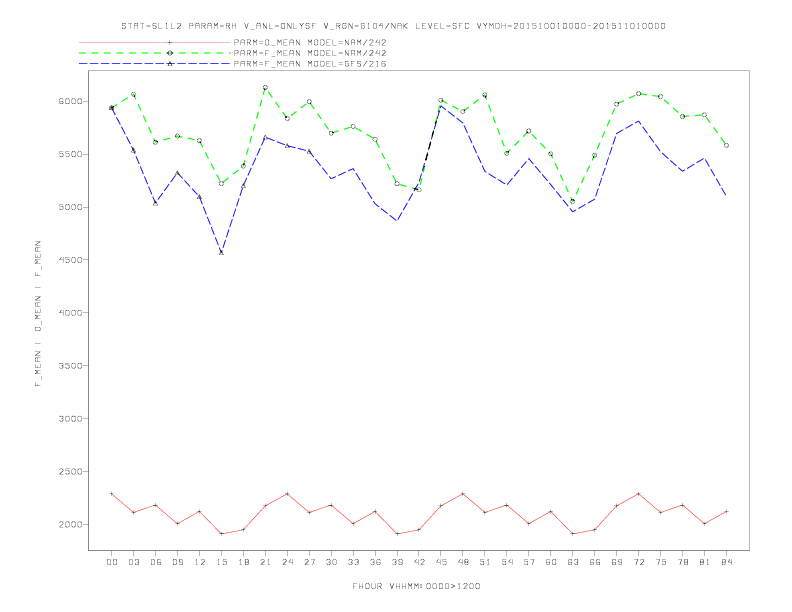The image size is (792, 612).
Task: Click the vertical y-axis title F_MEAN | O_MEAN | F_MEAN
Action: pos(38,314)
